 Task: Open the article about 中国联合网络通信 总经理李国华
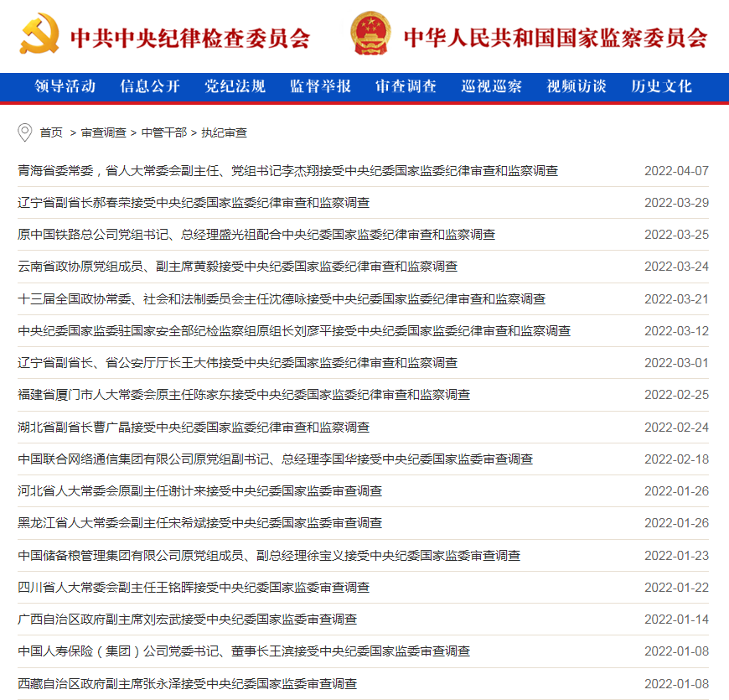tap(275, 459)
